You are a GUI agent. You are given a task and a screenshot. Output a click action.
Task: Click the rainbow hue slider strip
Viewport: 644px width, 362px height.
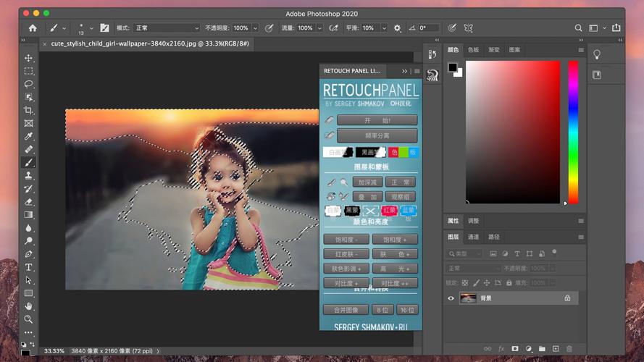point(573,130)
